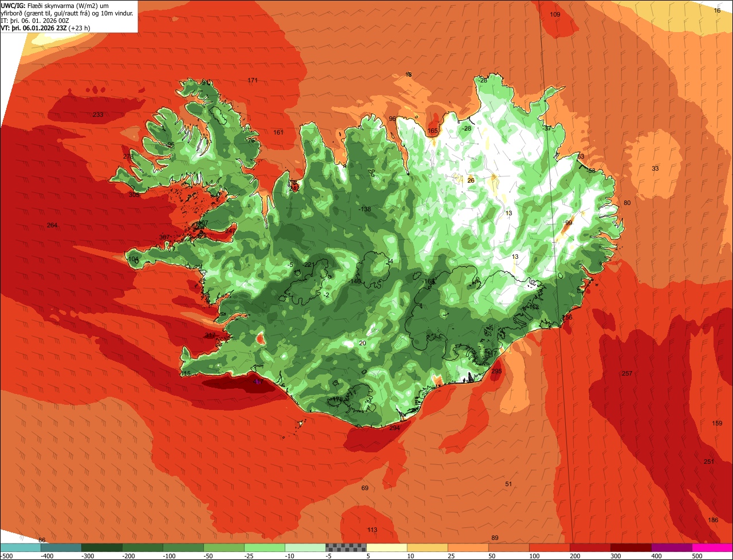Select the light orange swatch, 25 to 50

[468, 547]
